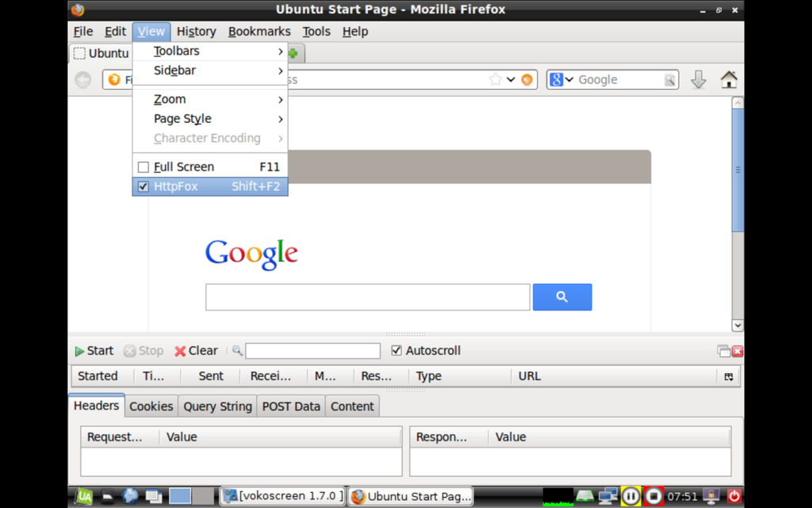Viewport: 812px width, 508px height.
Task: Click the blue Google search button
Action: click(562, 297)
